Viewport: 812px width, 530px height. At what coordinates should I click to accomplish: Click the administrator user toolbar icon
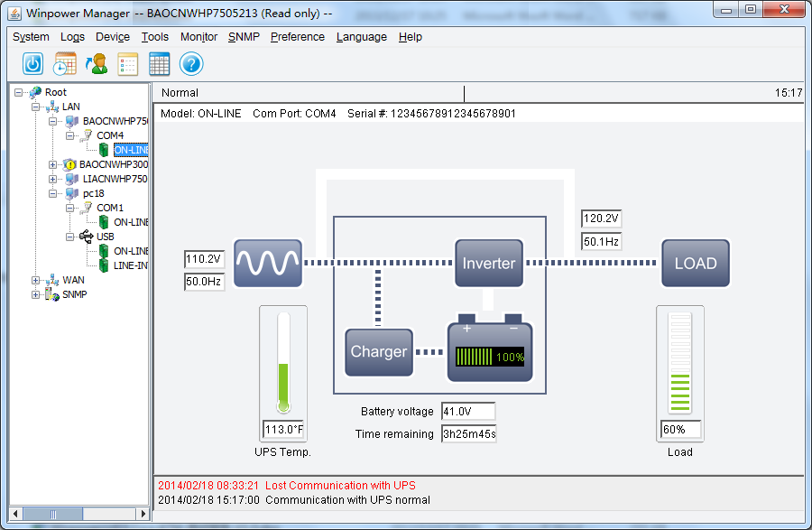click(x=97, y=64)
